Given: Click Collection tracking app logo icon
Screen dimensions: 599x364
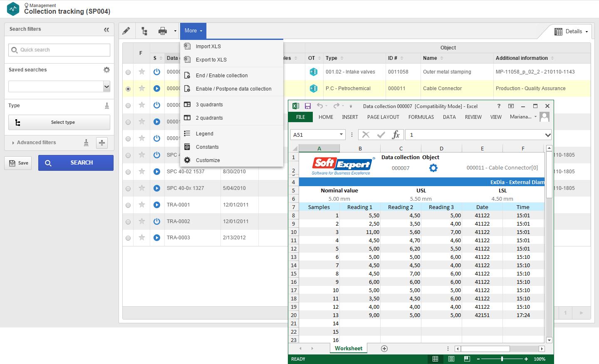Looking at the screenshot, I should (x=13, y=9).
